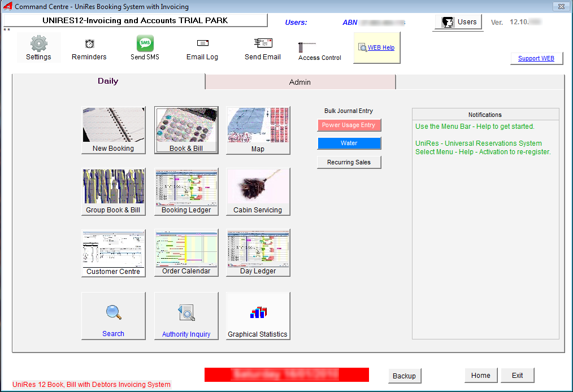Screen dimensions: 573x392
Task: Open New Booking notebook tile
Action: click(113, 130)
